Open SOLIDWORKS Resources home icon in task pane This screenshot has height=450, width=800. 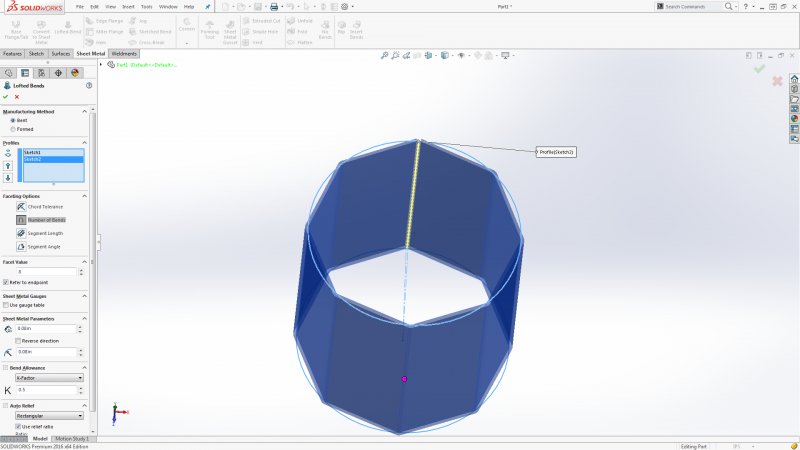click(794, 79)
